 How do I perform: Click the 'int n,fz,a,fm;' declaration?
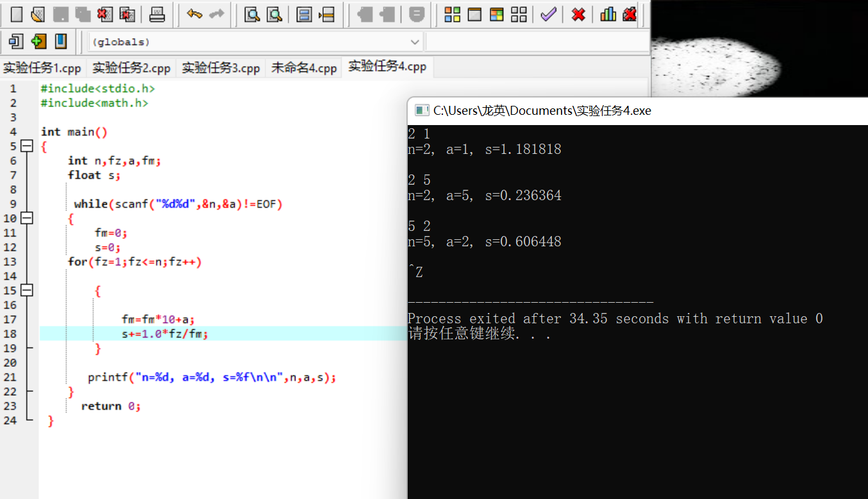(114, 160)
